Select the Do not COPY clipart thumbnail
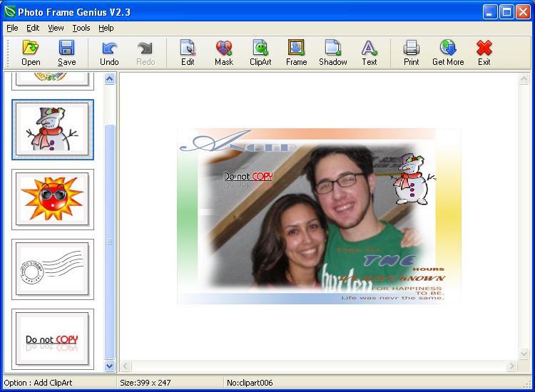 53,339
